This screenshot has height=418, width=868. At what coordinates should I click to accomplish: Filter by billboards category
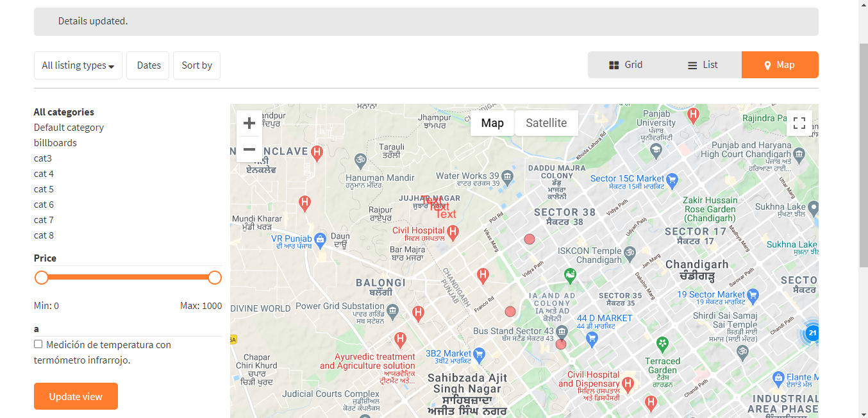pyautogui.click(x=55, y=143)
